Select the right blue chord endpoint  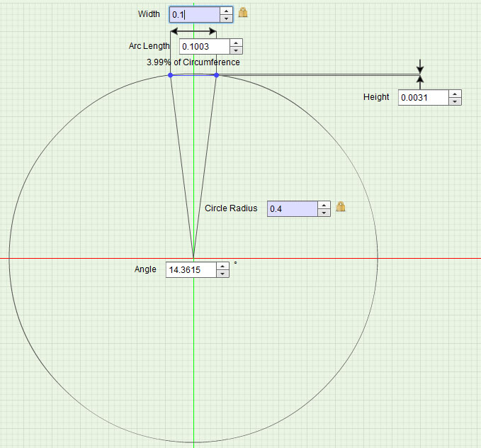click(217, 75)
